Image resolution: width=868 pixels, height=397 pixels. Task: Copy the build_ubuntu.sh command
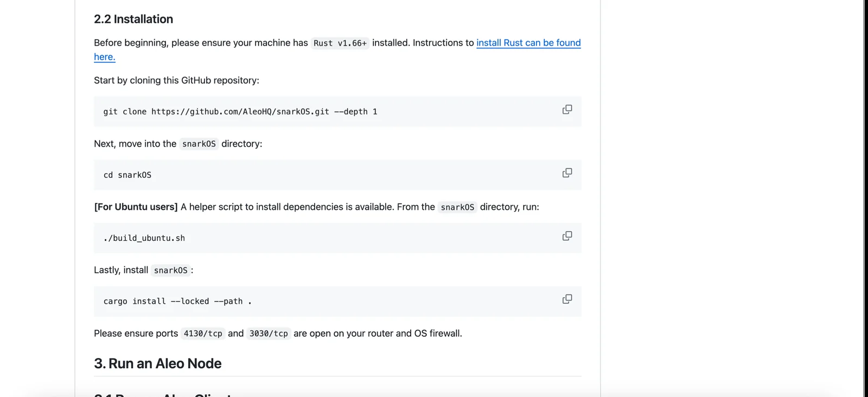coord(567,236)
